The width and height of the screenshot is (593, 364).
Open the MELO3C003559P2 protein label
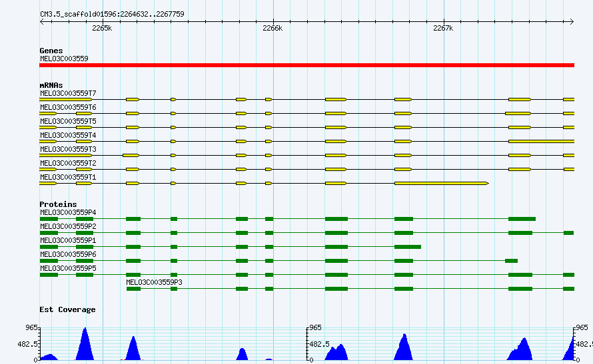click(x=68, y=226)
